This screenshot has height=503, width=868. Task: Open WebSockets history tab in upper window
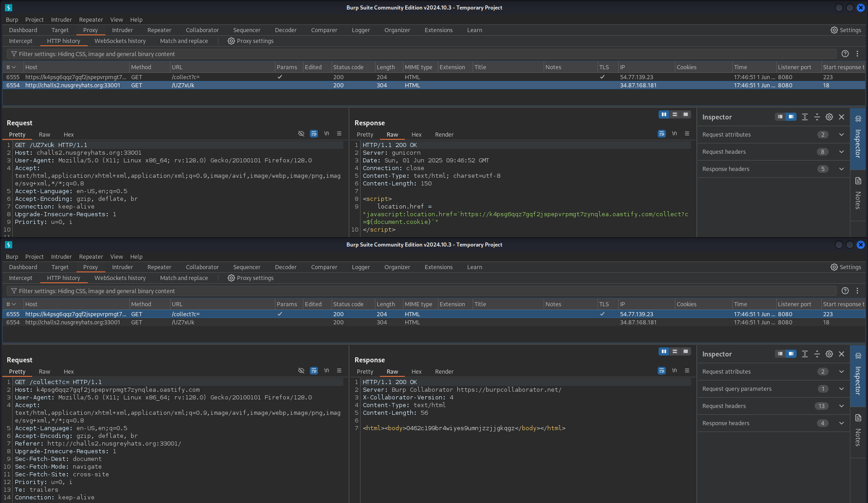(x=120, y=41)
